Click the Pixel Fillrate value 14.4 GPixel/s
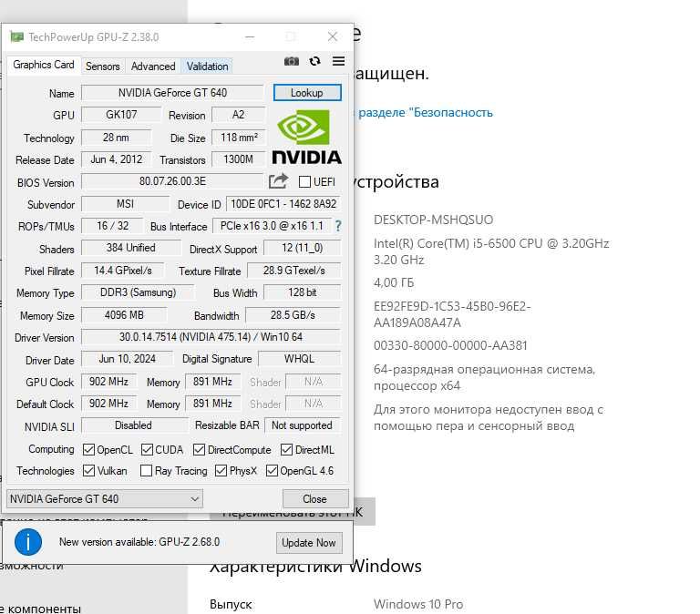 (x=123, y=271)
